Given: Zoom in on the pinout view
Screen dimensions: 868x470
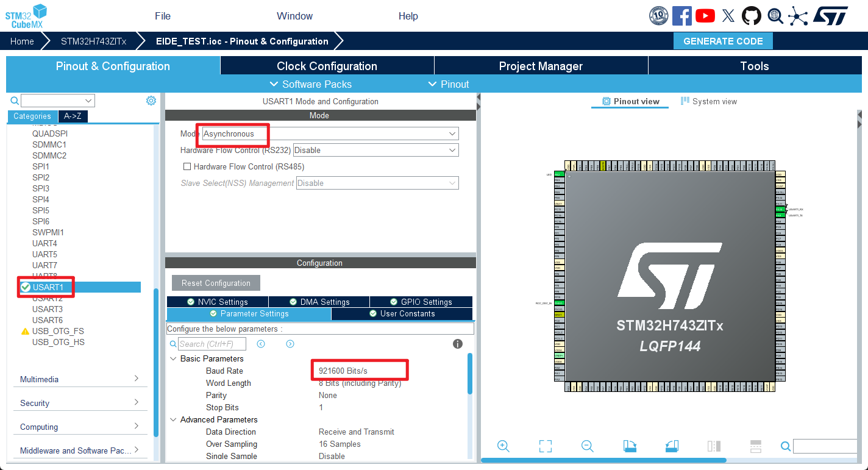Looking at the screenshot, I should (x=503, y=446).
